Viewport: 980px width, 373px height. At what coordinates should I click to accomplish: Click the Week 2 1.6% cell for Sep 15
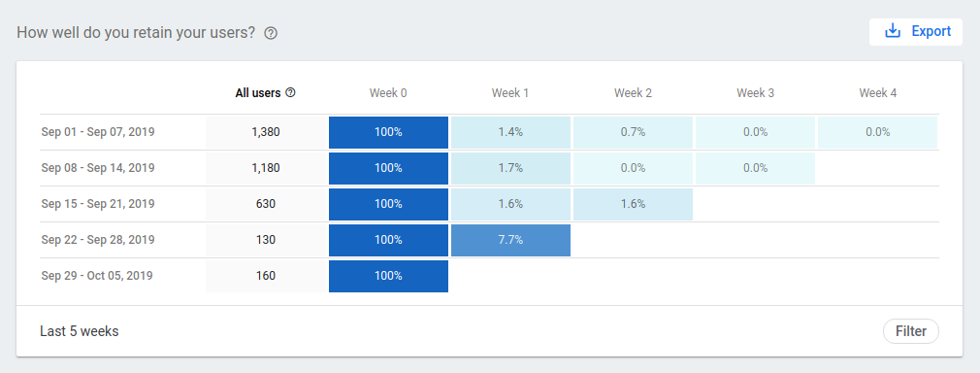pyautogui.click(x=634, y=204)
